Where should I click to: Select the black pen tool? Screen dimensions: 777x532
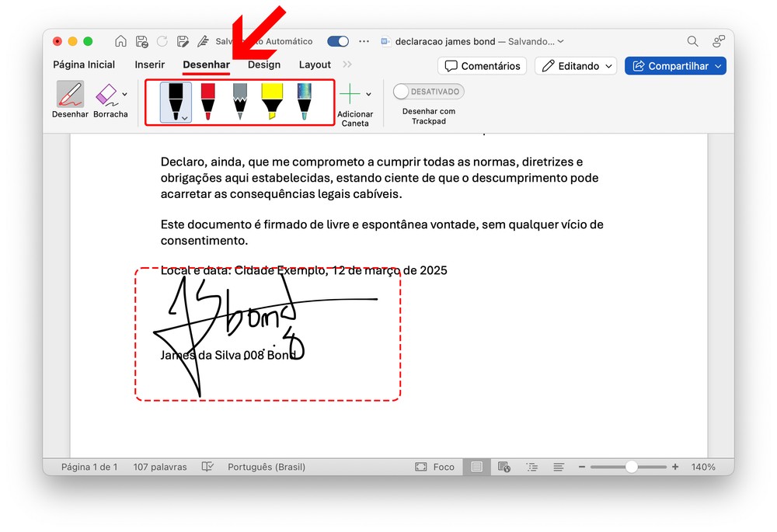(x=176, y=99)
